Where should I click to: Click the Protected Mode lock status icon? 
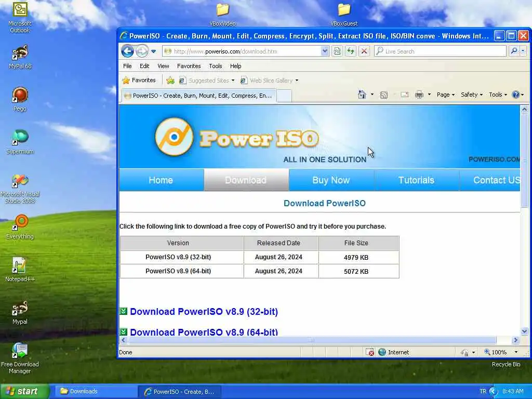pyautogui.click(x=465, y=353)
